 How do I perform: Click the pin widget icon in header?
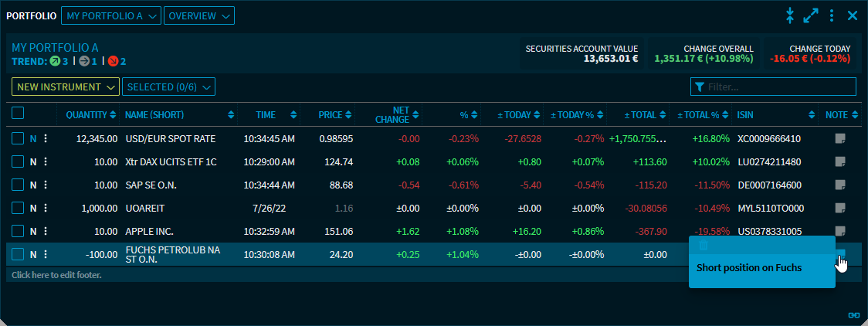(x=789, y=15)
